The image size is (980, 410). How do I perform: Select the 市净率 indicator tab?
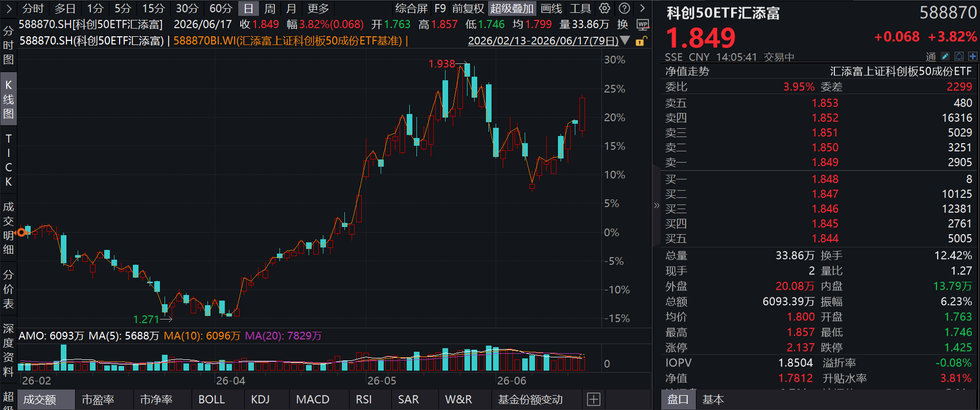(156, 400)
